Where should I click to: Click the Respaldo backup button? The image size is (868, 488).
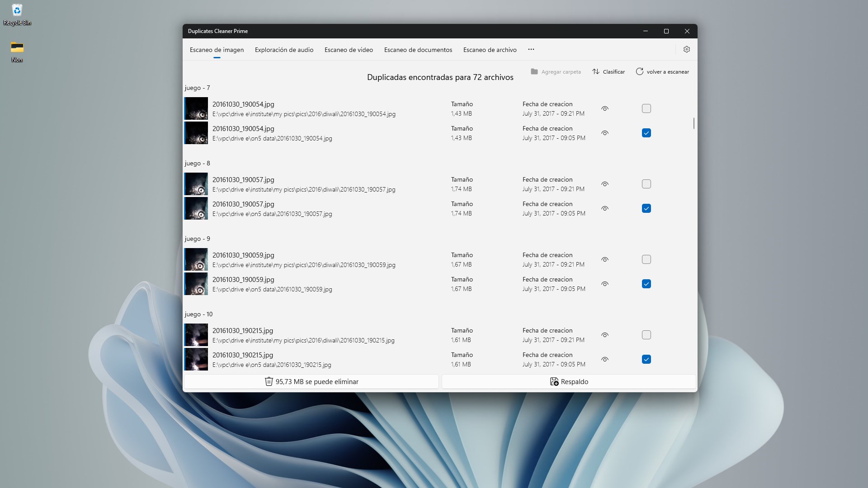click(569, 382)
